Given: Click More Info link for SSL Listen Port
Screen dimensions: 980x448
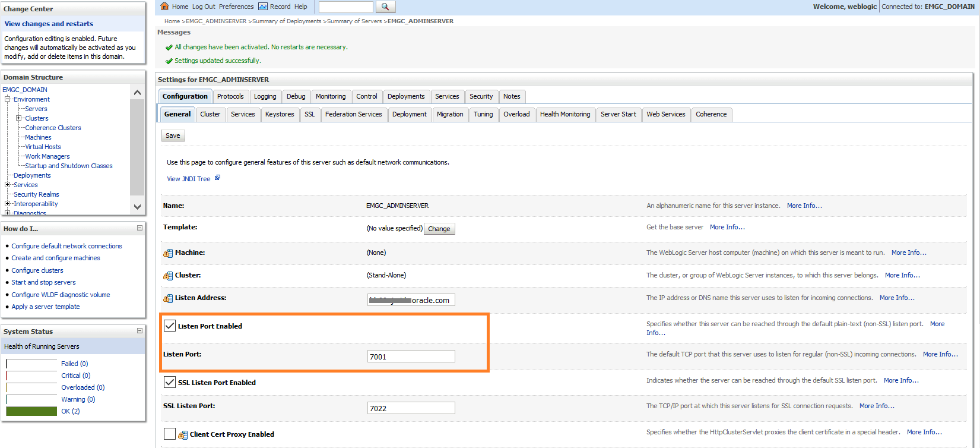Looking at the screenshot, I should click(877, 406).
